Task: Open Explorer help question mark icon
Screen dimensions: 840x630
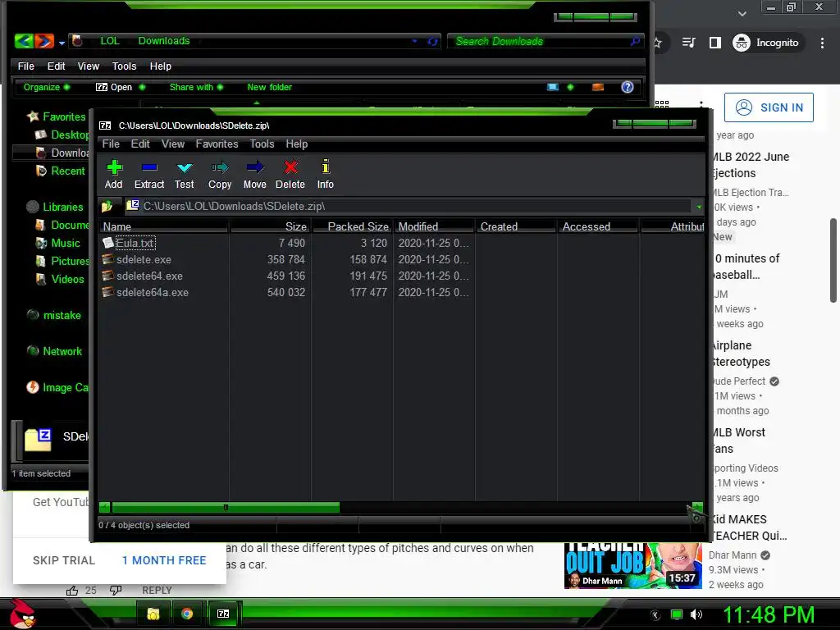Action: 628,87
